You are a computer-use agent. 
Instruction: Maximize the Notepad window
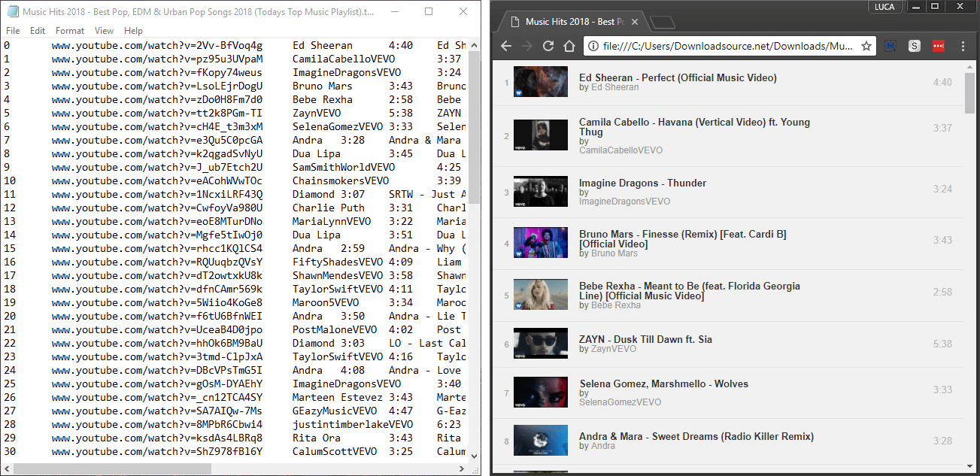click(429, 11)
